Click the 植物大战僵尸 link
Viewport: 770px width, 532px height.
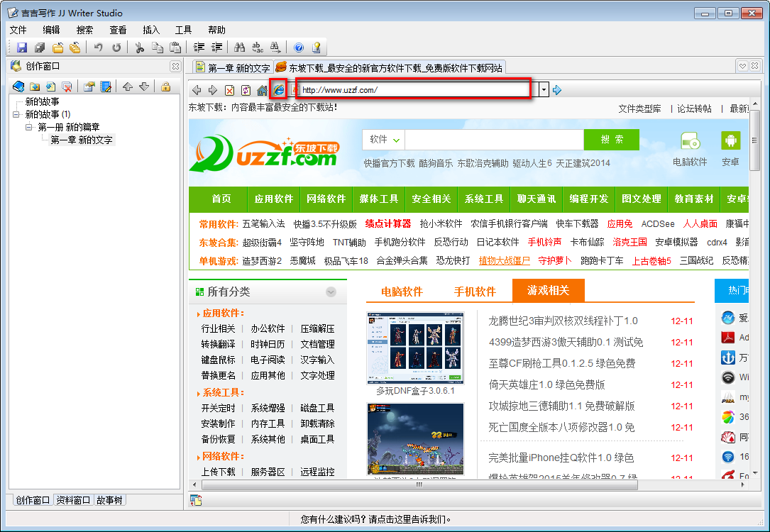tap(505, 260)
